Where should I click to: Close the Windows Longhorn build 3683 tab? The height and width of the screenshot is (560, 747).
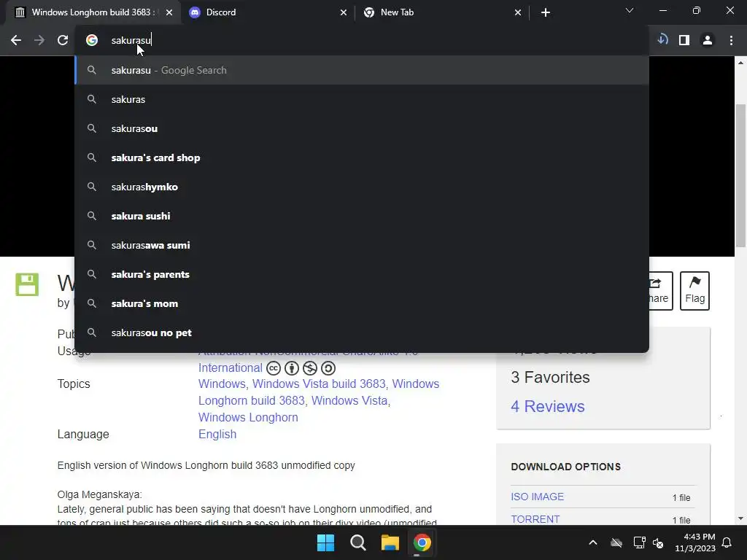169,12
